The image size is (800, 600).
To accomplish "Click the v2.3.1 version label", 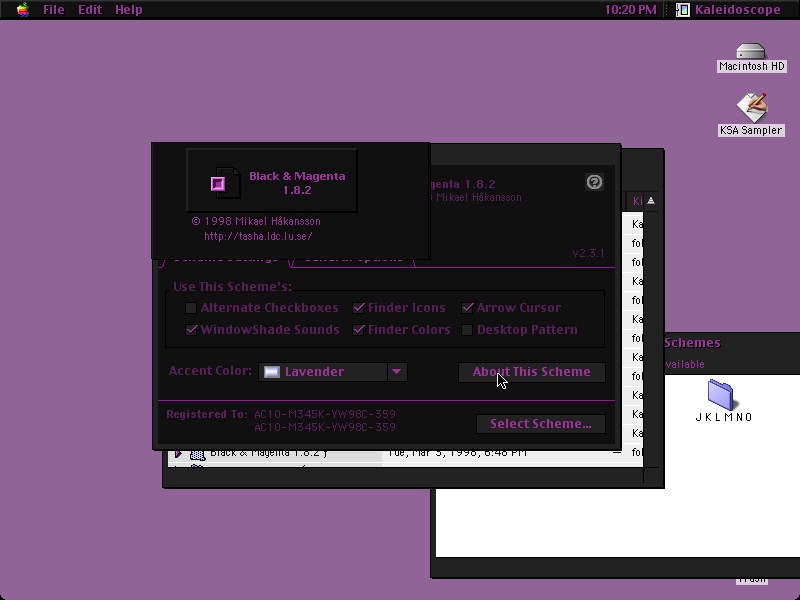I will pos(588,253).
